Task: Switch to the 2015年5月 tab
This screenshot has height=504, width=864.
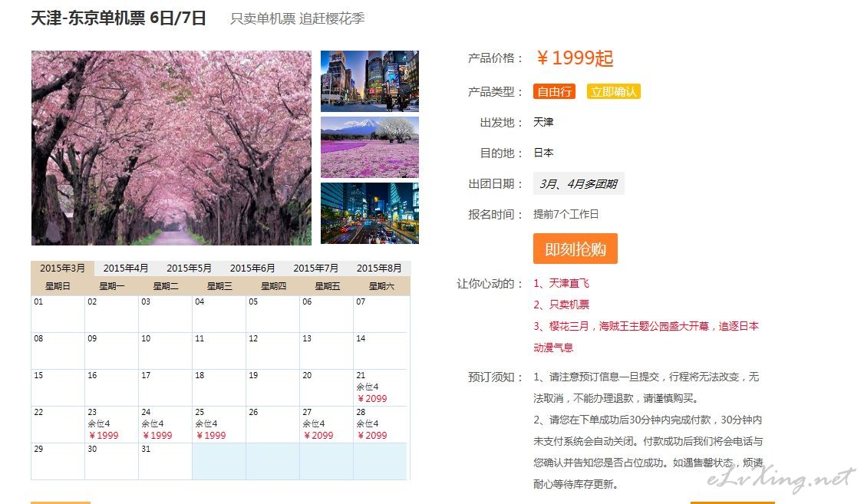Action: pos(189,268)
